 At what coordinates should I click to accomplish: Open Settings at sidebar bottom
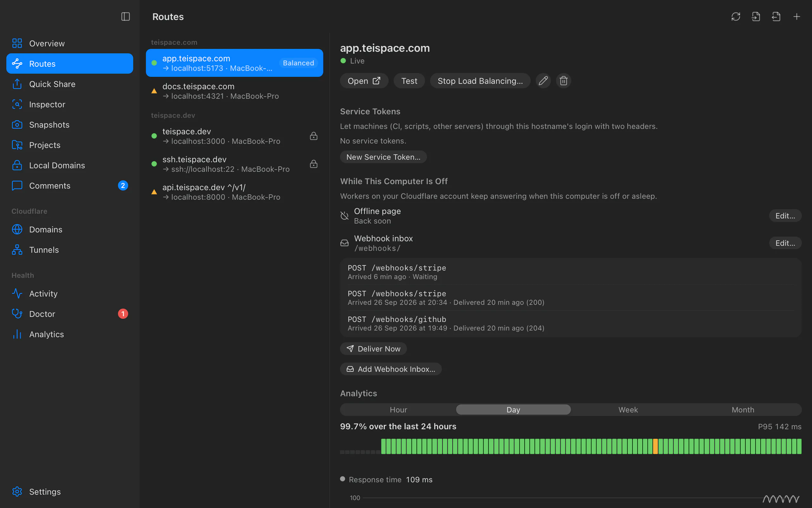point(70,491)
